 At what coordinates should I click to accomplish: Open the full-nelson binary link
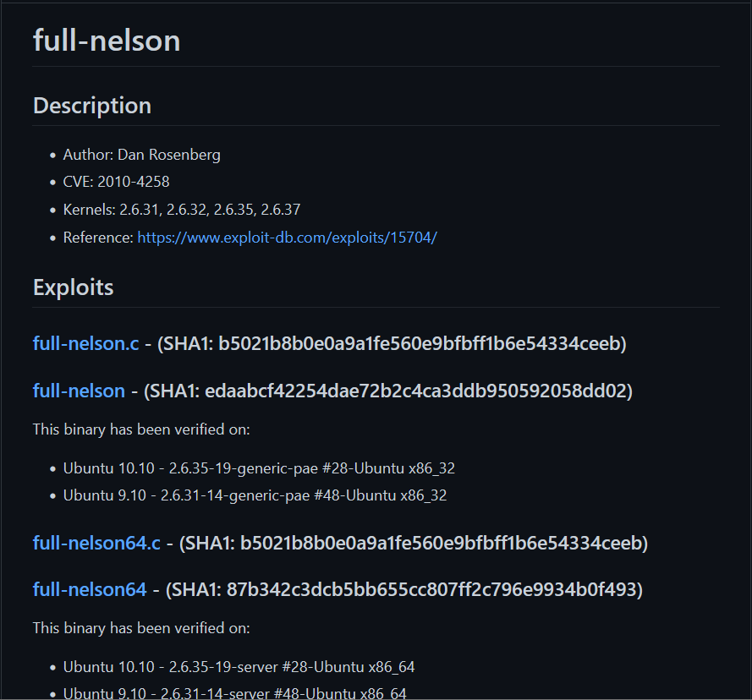79,391
